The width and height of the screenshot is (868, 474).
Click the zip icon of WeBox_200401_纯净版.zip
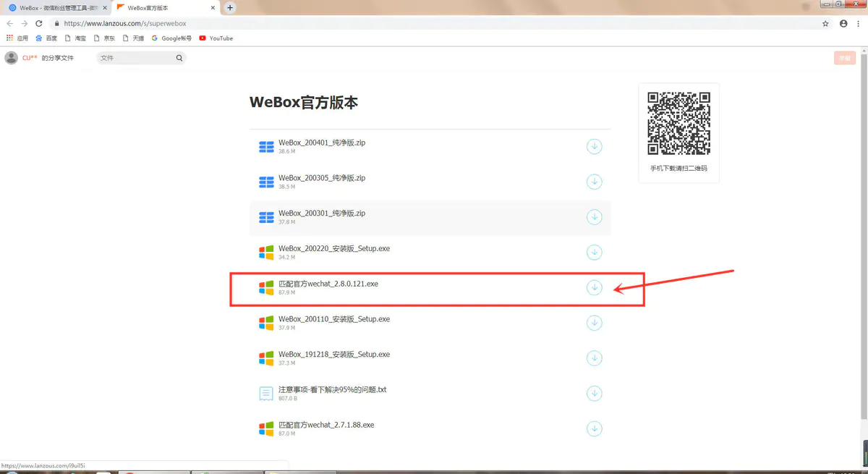[266, 147]
